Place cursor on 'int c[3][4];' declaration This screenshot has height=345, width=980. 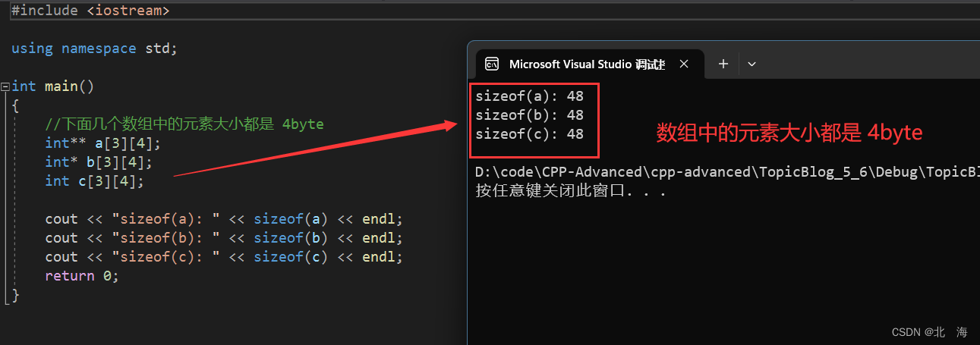(94, 181)
